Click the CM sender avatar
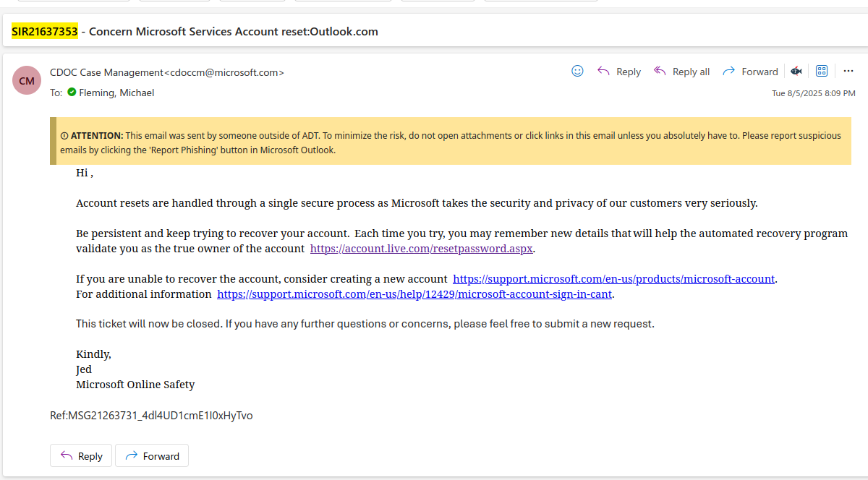The image size is (868, 480). pyautogui.click(x=27, y=80)
